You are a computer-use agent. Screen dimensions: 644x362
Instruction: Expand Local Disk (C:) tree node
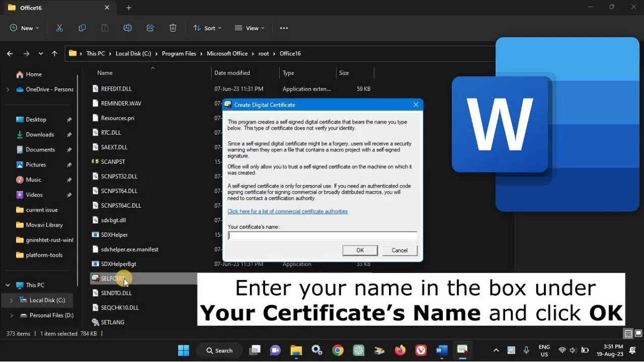coord(12,300)
